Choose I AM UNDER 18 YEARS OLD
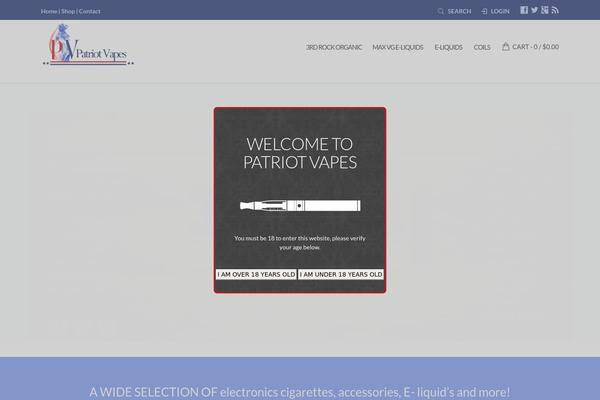This screenshot has height=400, width=600. pos(341,274)
